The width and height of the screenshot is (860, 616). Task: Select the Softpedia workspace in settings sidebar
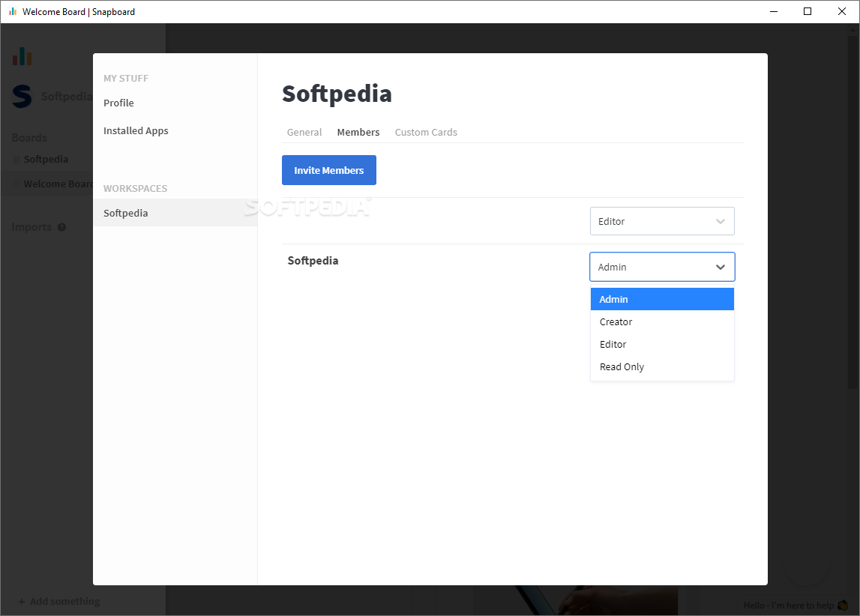click(175, 213)
